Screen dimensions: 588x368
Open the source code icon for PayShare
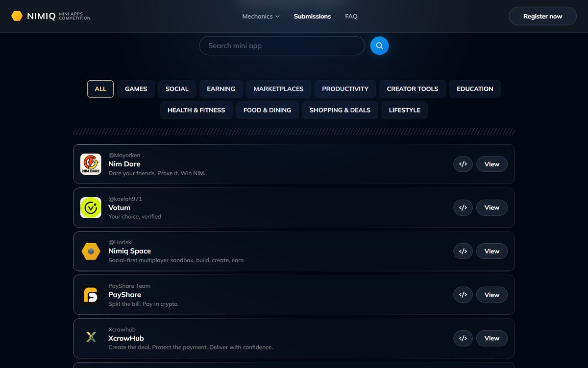click(463, 295)
